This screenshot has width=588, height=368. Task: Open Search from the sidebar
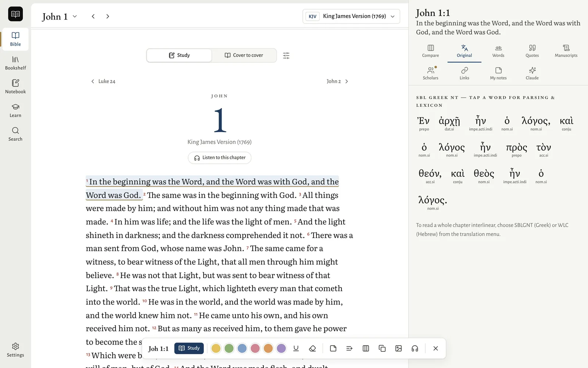(15, 134)
